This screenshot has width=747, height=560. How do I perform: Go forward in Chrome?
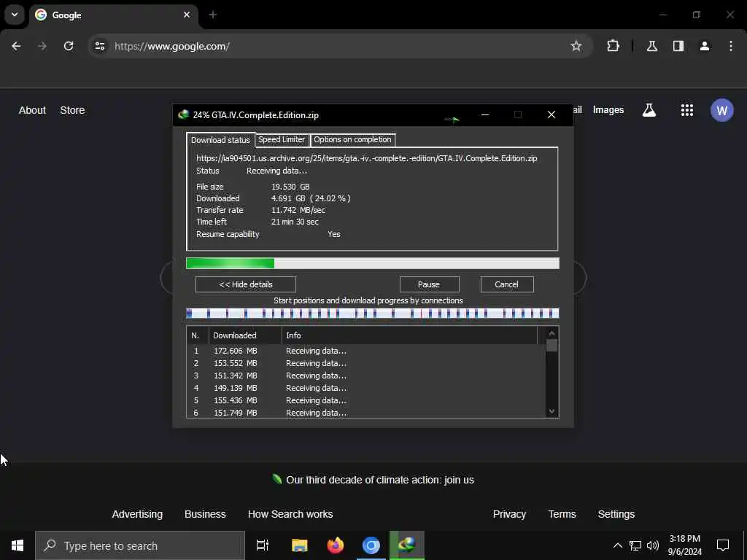pyautogui.click(x=42, y=46)
